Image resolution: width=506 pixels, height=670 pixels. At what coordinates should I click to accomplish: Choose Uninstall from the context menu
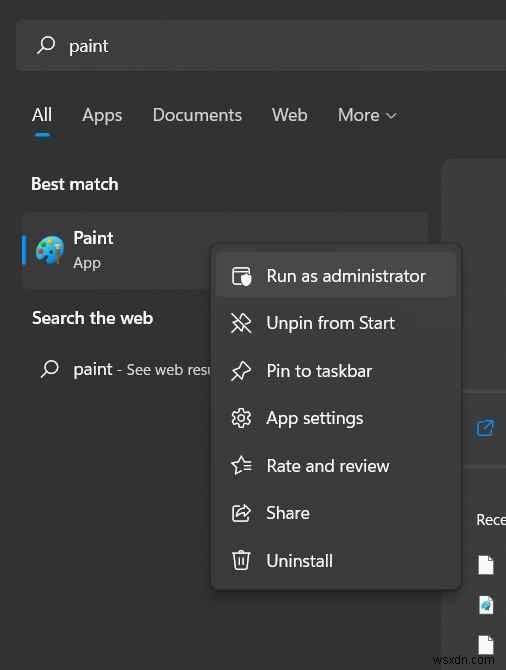tap(336, 561)
